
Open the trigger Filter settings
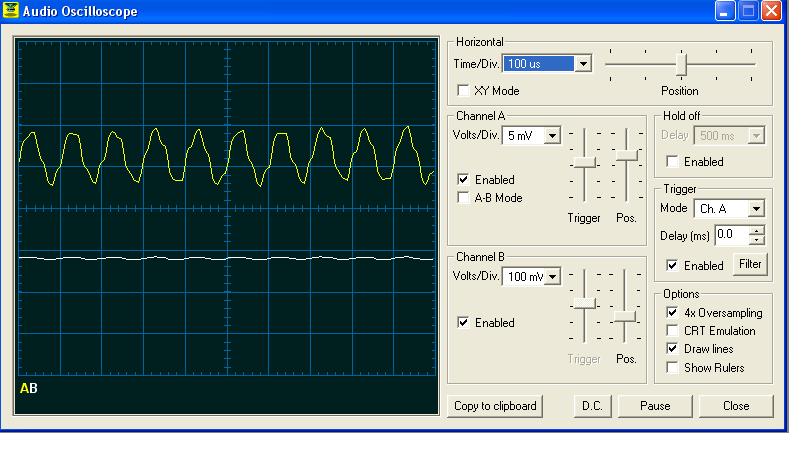749,265
